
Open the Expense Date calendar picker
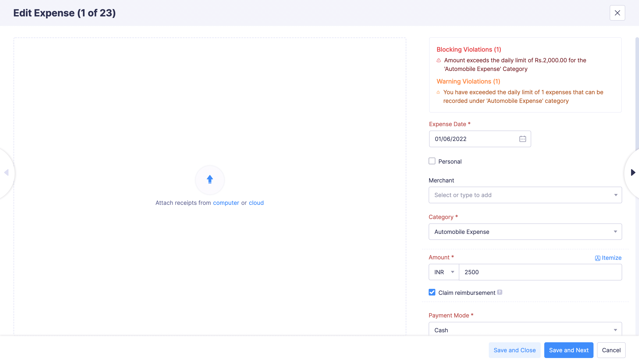[x=523, y=139]
